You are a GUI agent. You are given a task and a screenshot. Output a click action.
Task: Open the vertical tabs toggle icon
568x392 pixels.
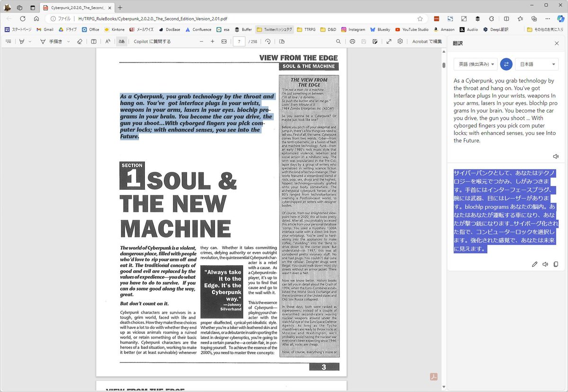click(x=33, y=7)
